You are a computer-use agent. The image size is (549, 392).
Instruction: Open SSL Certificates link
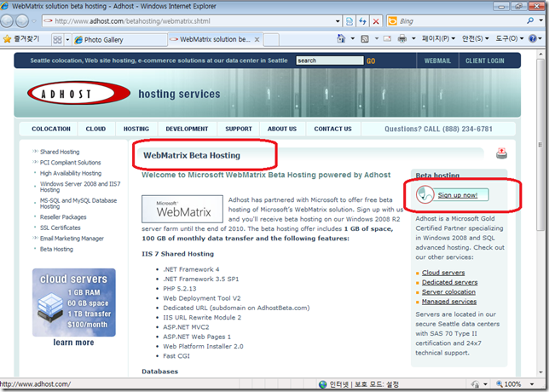61,228
